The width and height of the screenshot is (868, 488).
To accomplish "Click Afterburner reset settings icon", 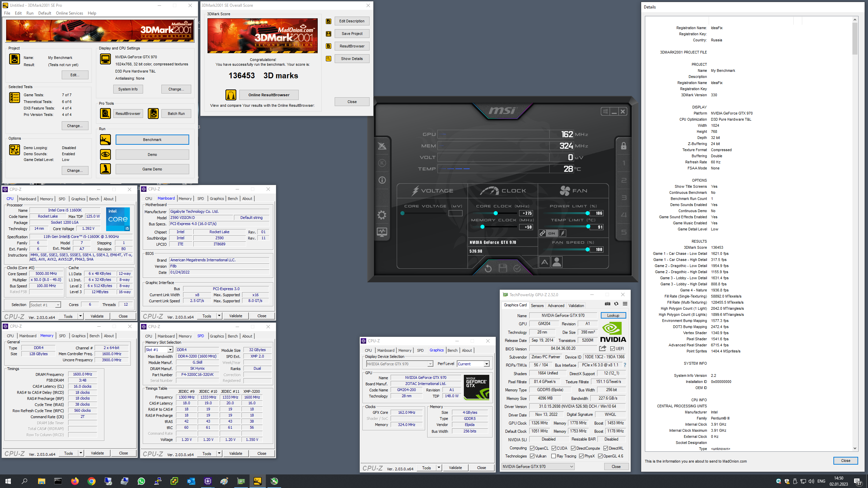I will point(488,268).
